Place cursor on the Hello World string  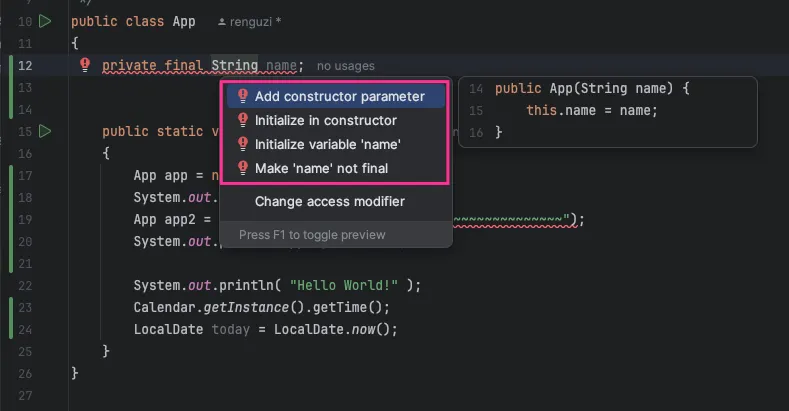[x=346, y=285]
